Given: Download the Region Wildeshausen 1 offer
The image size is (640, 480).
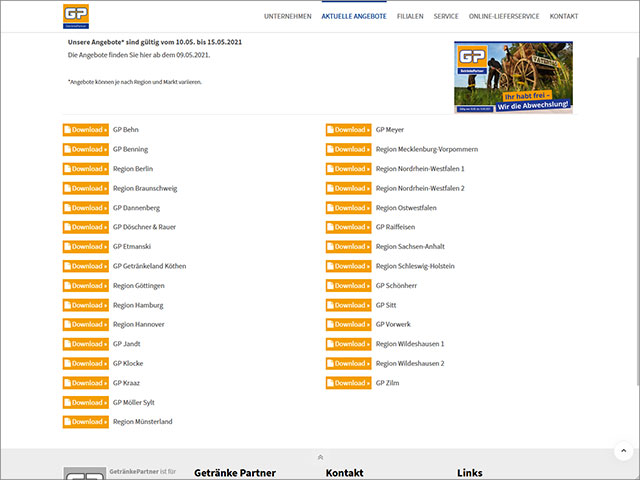Looking at the screenshot, I should [349, 344].
